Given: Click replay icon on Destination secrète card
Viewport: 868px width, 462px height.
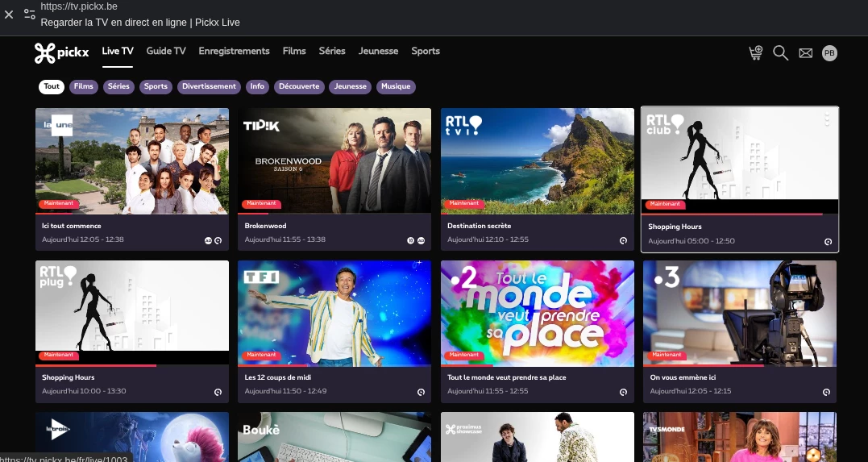Looking at the screenshot, I should coord(623,240).
